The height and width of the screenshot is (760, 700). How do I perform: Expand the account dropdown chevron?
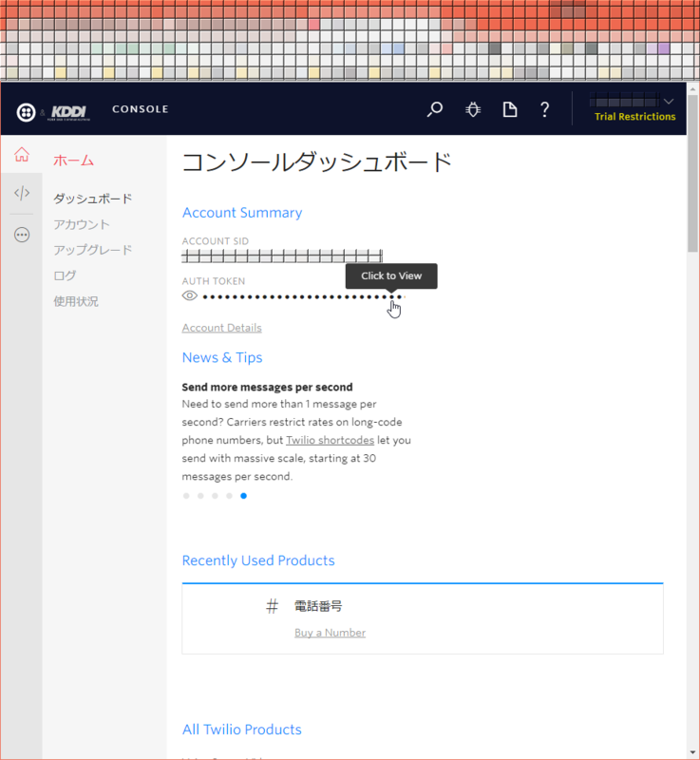click(x=669, y=102)
